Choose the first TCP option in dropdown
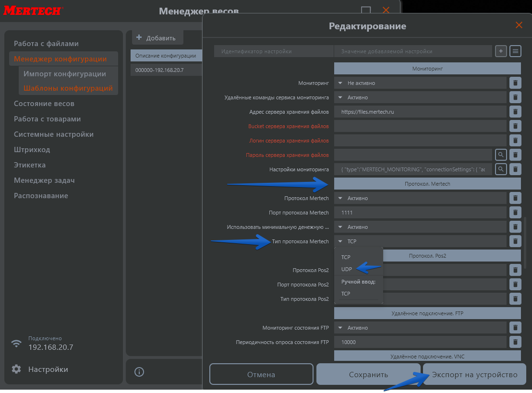Screen dimensions: 532x393 pos(346,257)
